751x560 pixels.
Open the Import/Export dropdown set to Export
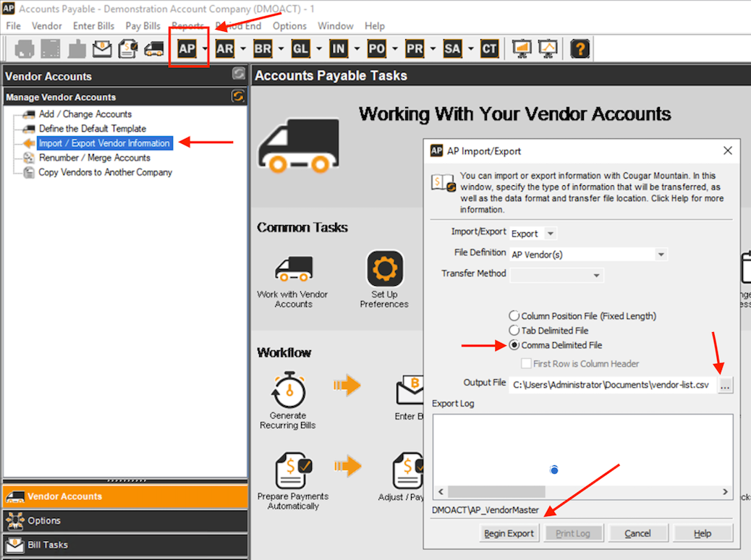tap(533, 234)
